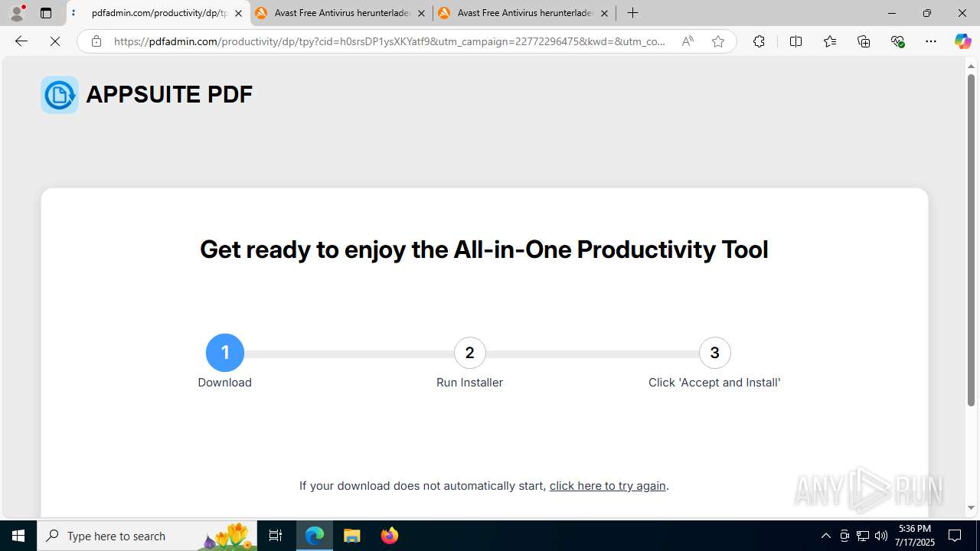Open the Copilot sidebar icon

click(962, 41)
